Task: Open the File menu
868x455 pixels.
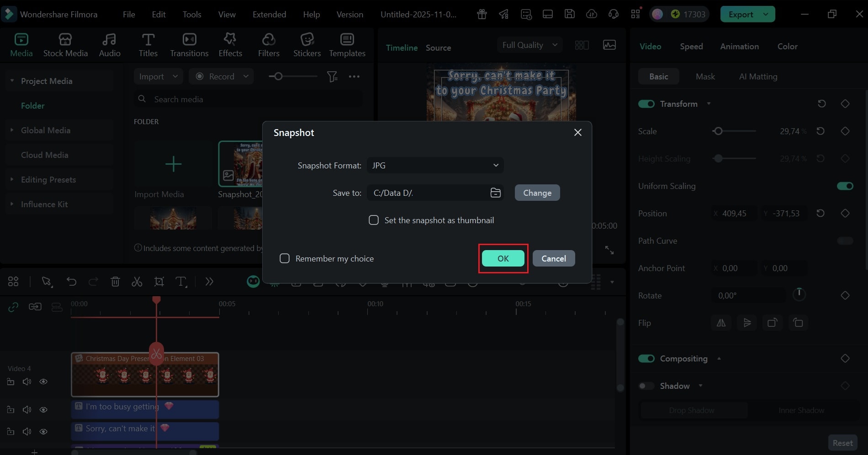Action: click(129, 14)
